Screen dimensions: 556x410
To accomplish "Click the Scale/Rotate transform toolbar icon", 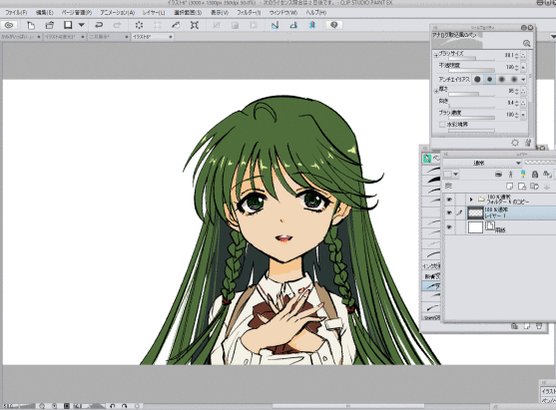I will (194, 25).
